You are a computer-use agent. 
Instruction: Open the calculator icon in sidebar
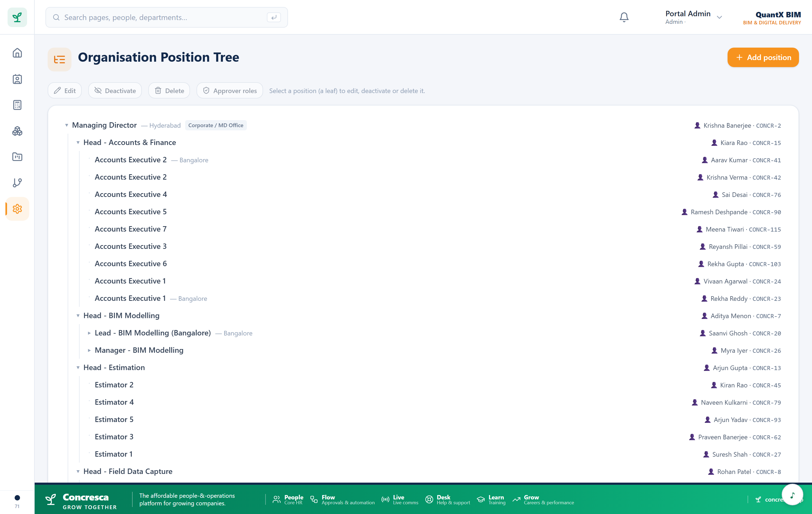17,105
